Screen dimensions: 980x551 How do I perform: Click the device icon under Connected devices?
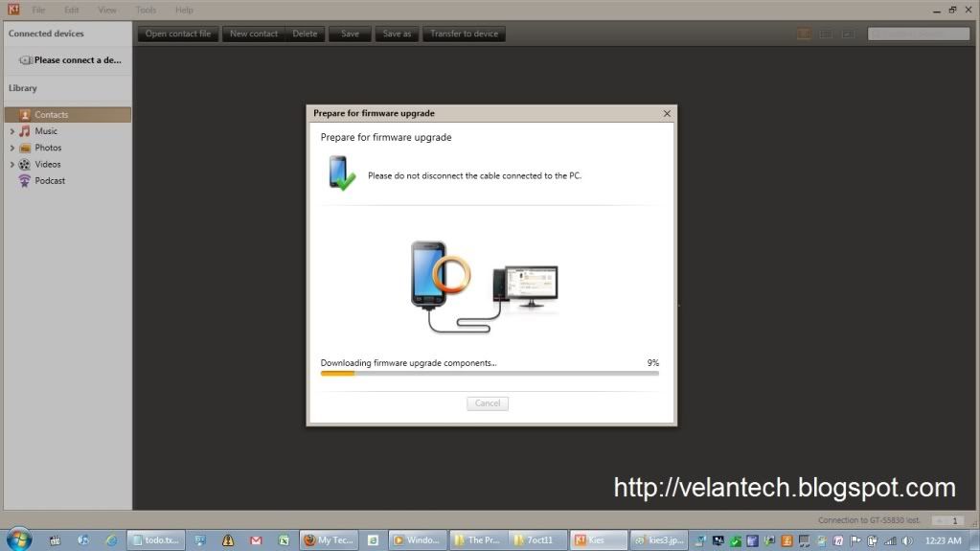25,60
